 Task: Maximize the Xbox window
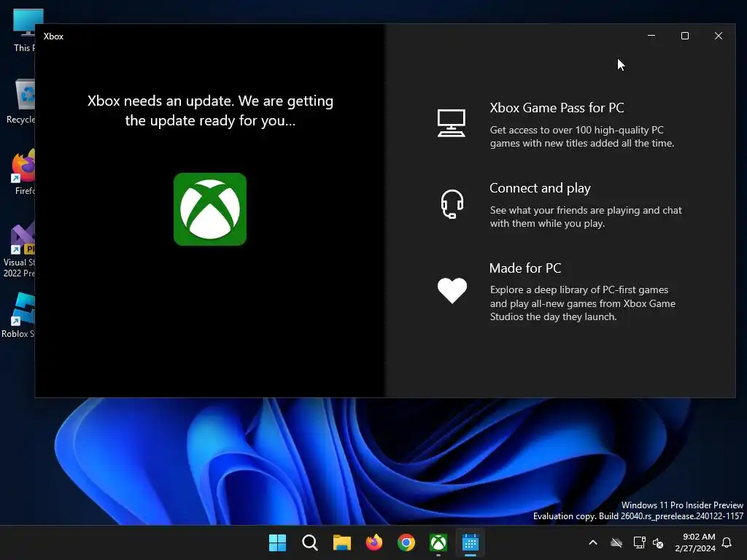(684, 36)
